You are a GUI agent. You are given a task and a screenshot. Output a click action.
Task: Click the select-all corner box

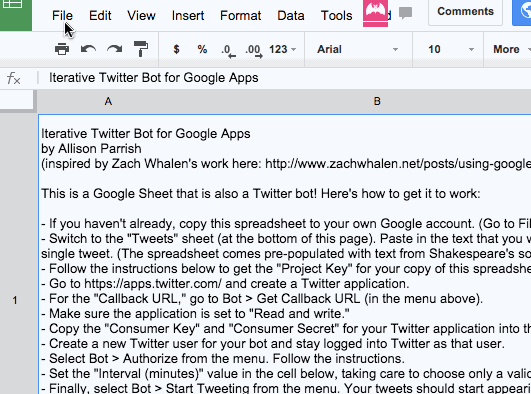[x=17, y=101]
